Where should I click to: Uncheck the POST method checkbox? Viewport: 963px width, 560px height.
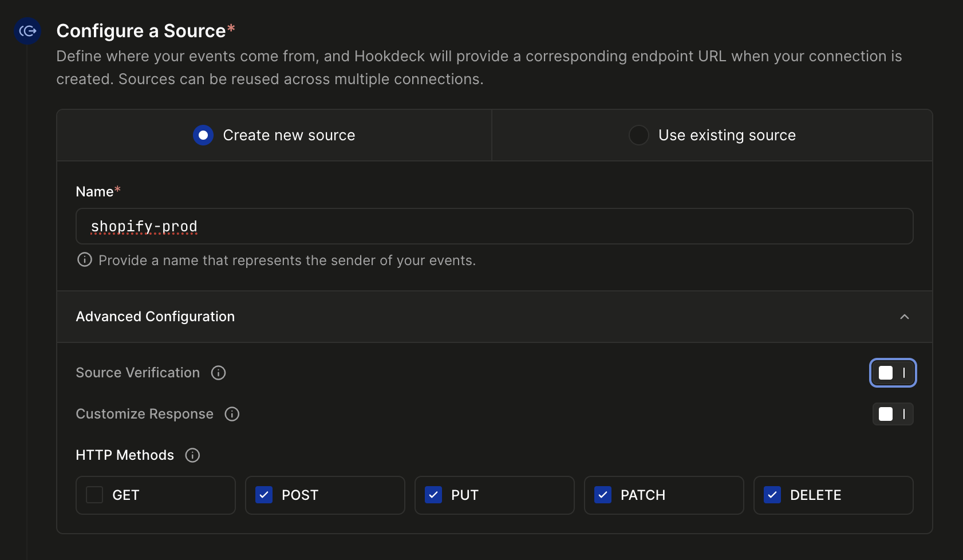tap(264, 495)
